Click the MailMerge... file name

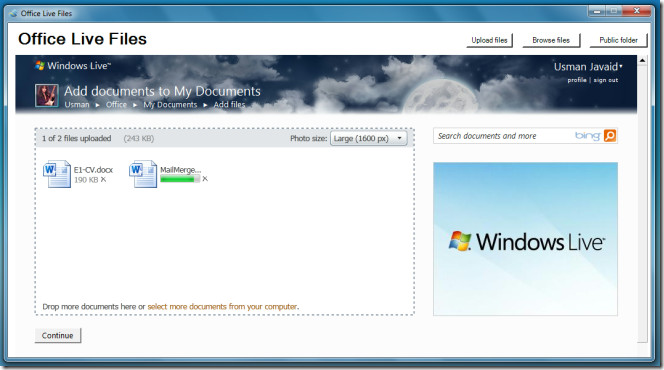pyautogui.click(x=180, y=170)
